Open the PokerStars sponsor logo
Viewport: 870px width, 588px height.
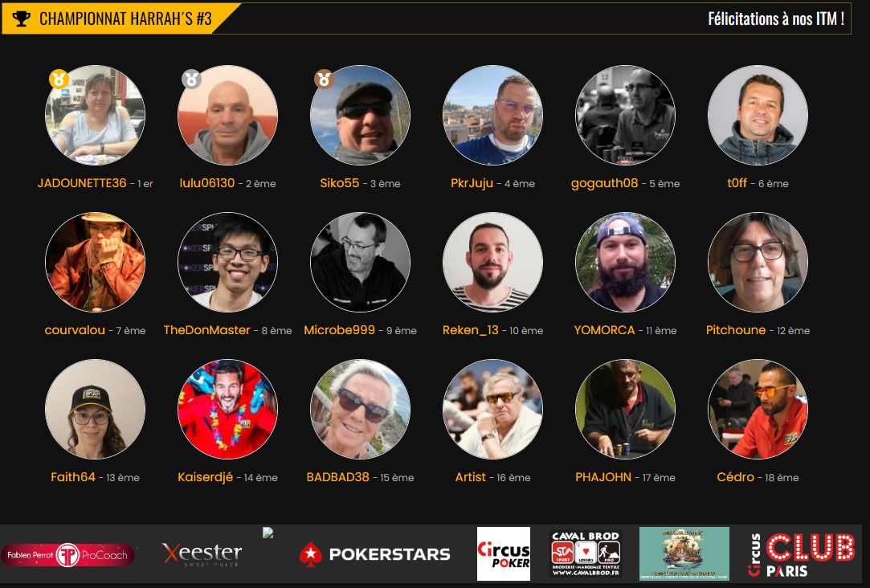[x=374, y=554]
